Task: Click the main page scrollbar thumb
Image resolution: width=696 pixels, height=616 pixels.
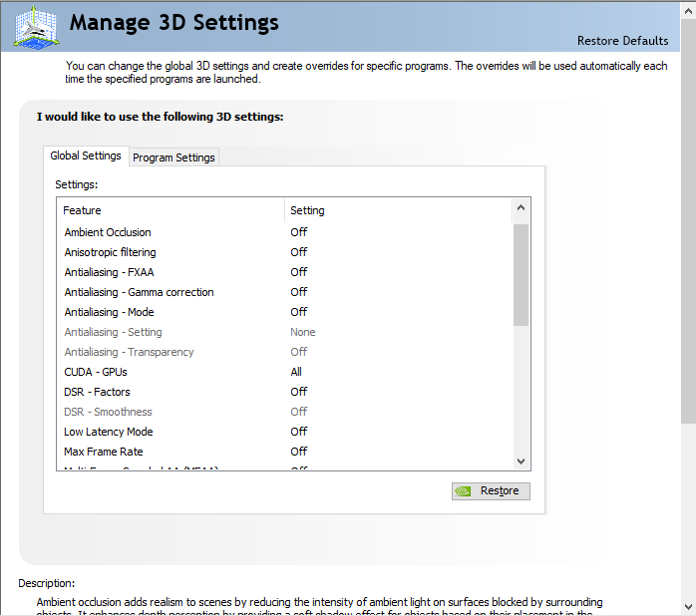Action: pos(688,222)
